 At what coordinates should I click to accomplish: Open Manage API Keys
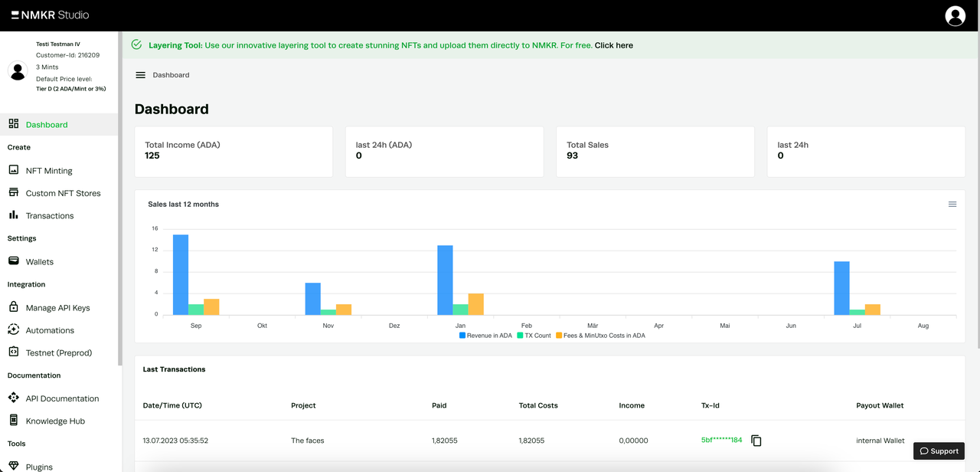coord(59,307)
